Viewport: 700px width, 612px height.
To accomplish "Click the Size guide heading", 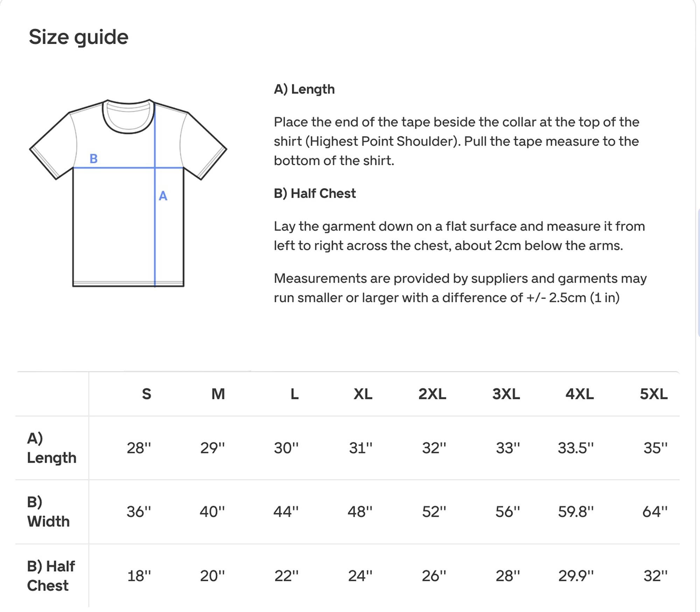I will coord(78,37).
